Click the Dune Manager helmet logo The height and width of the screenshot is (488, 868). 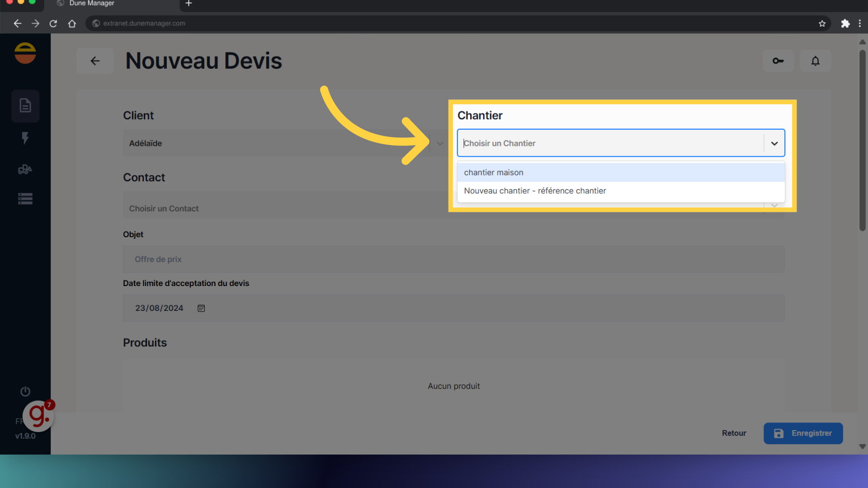click(x=25, y=53)
